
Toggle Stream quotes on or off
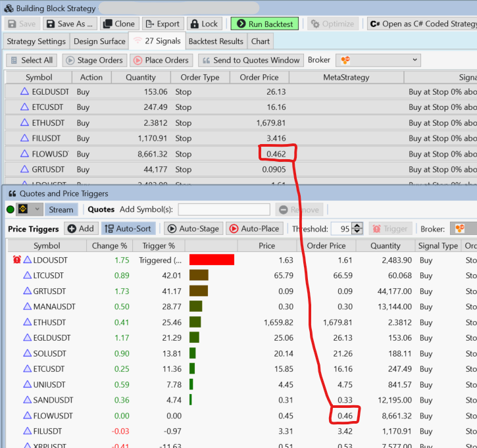pyautogui.click(x=61, y=209)
